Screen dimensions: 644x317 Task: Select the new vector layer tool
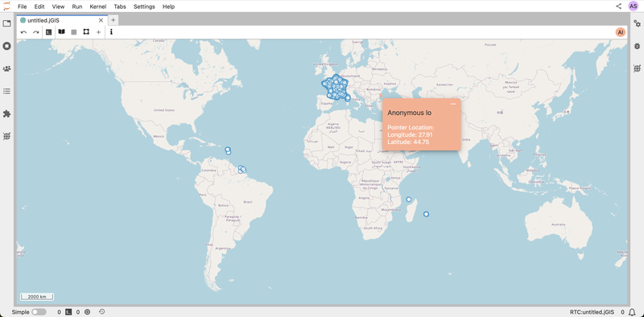[x=86, y=31]
